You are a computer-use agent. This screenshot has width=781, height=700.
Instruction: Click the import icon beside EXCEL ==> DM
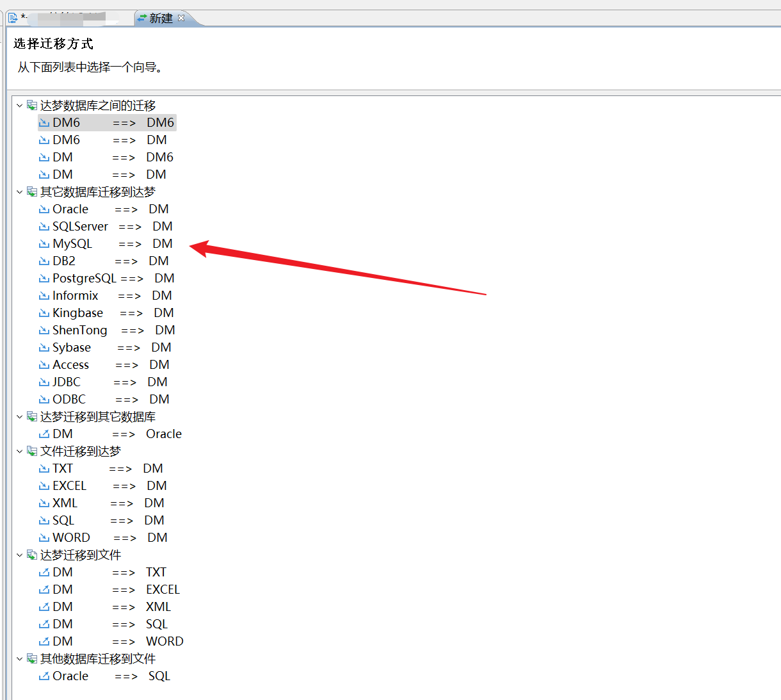[x=44, y=485]
